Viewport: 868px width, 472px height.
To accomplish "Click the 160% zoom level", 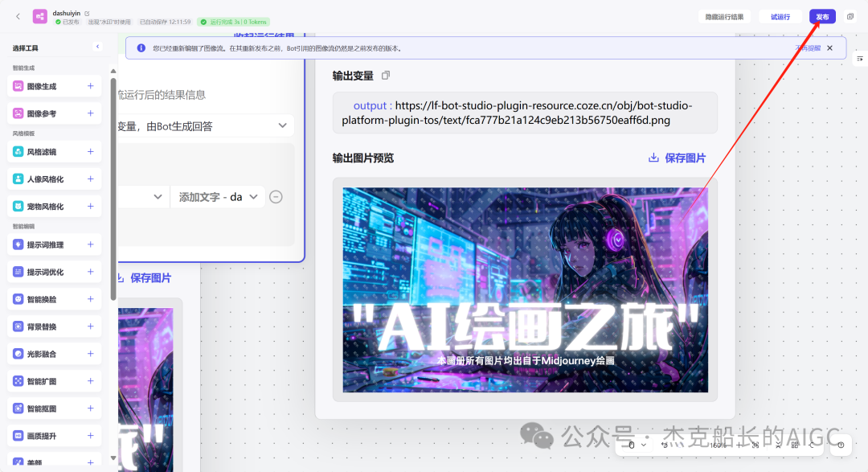I will pos(718,445).
